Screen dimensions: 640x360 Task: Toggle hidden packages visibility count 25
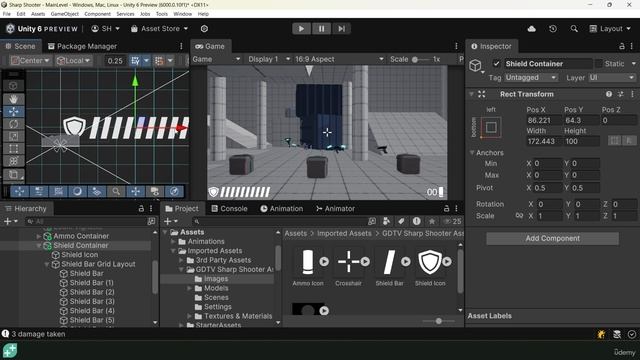[x=453, y=221]
